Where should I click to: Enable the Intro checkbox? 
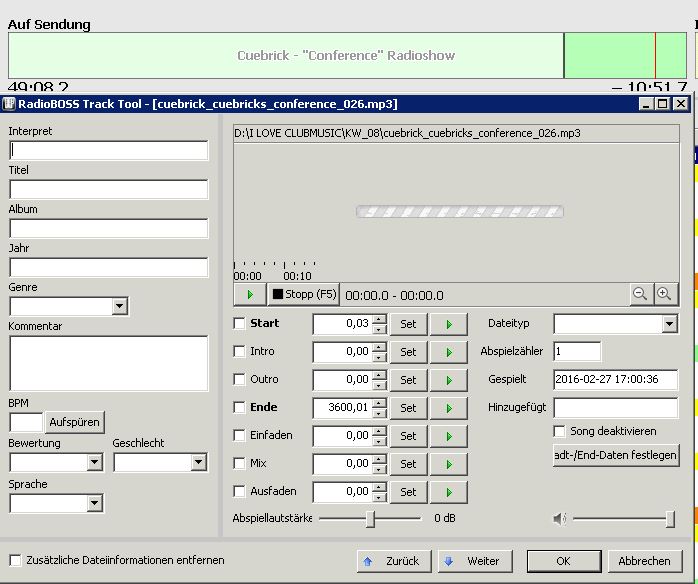pyautogui.click(x=239, y=352)
